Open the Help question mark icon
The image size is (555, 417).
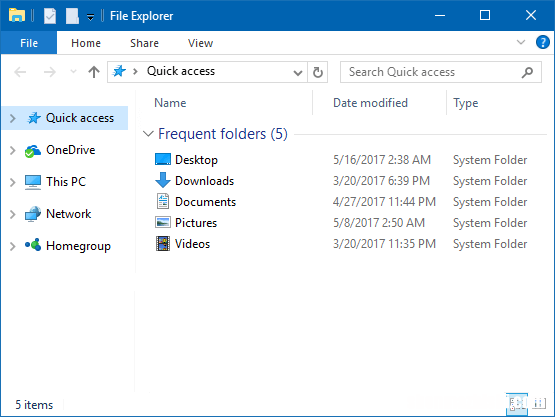(543, 42)
